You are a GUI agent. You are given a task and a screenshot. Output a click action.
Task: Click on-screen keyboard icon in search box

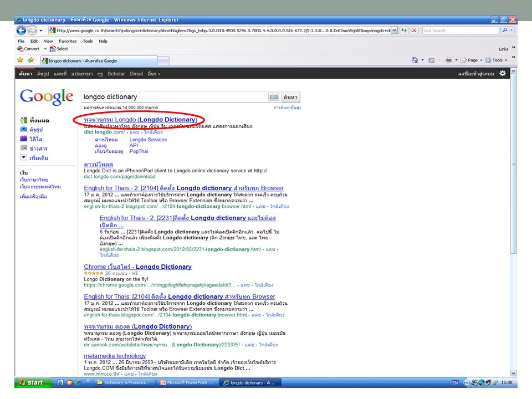273,97
